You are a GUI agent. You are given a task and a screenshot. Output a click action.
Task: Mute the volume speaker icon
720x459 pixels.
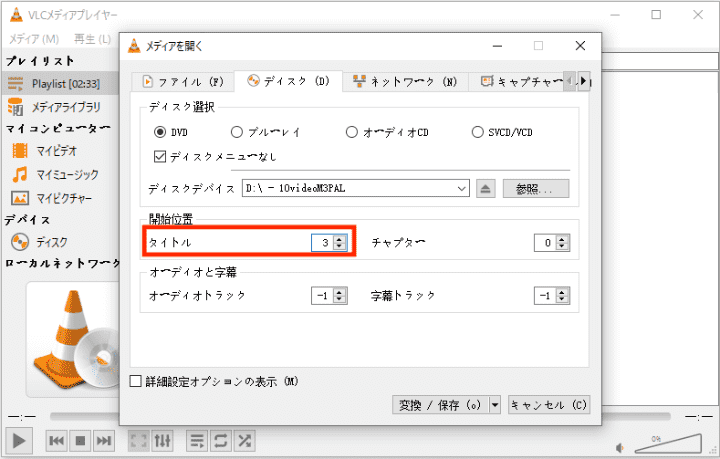(x=620, y=448)
